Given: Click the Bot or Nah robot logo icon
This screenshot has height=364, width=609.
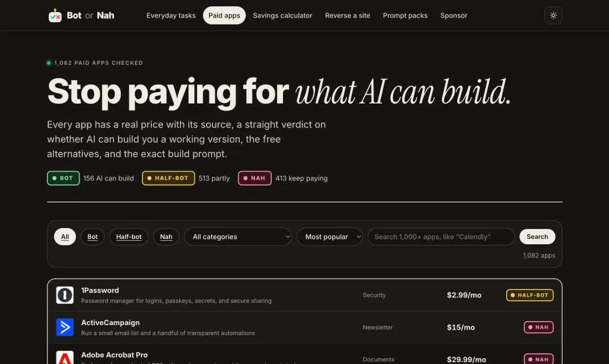Looking at the screenshot, I should pos(55,16).
